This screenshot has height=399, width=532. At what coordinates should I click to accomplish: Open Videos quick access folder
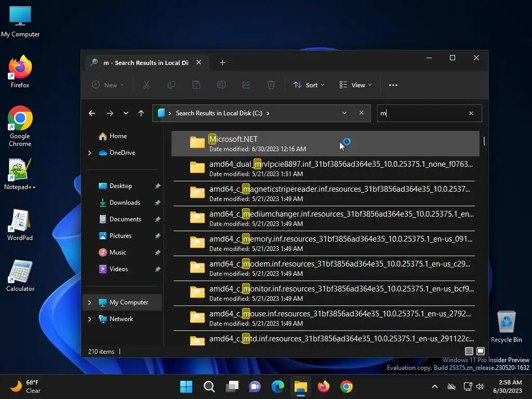pos(113,269)
